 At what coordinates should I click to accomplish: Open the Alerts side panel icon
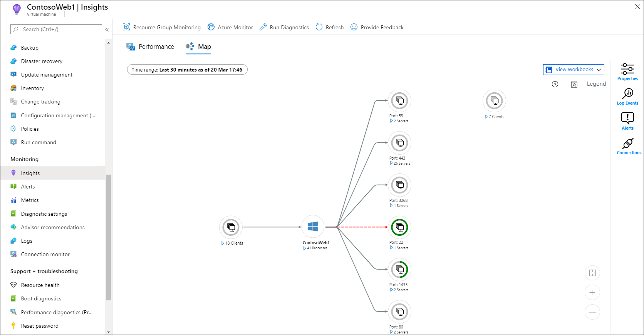point(627,118)
